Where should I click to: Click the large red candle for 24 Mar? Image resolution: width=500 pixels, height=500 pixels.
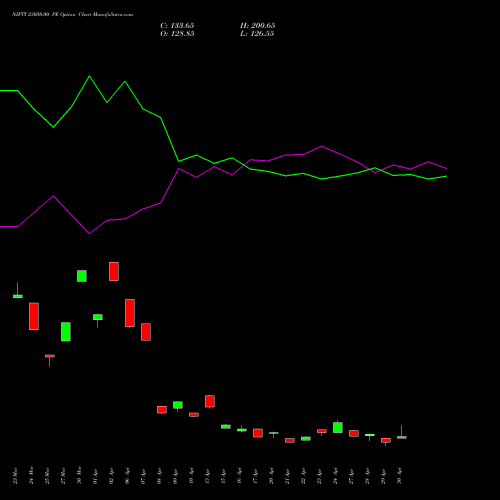tap(34, 316)
